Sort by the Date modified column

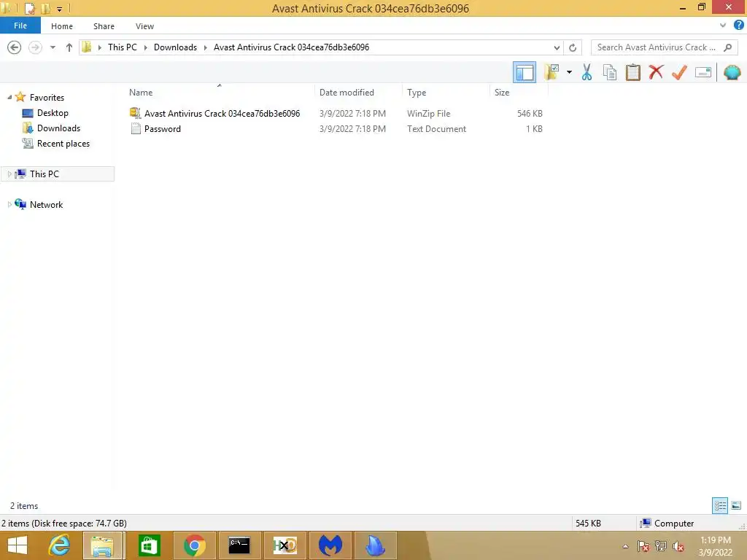[358, 93]
